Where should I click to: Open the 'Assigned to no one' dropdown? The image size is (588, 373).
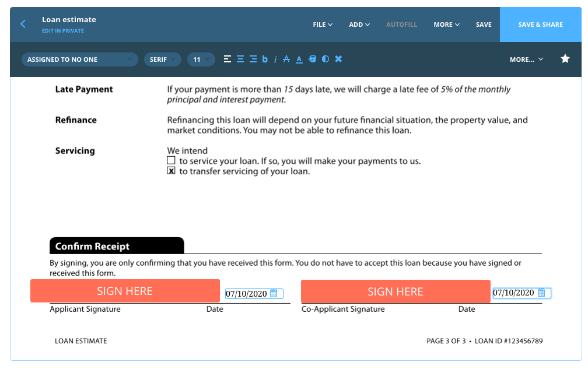(80, 59)
